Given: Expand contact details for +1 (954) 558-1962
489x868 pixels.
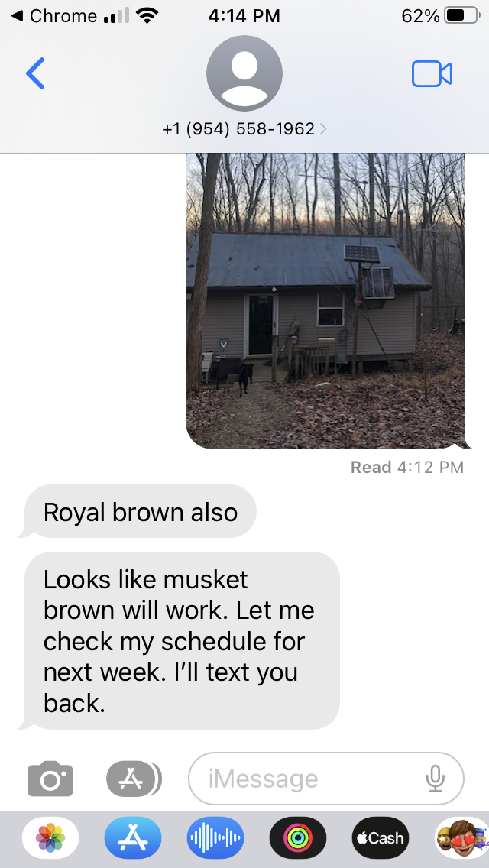Looking at the screenshot, I should pos(244,129).
